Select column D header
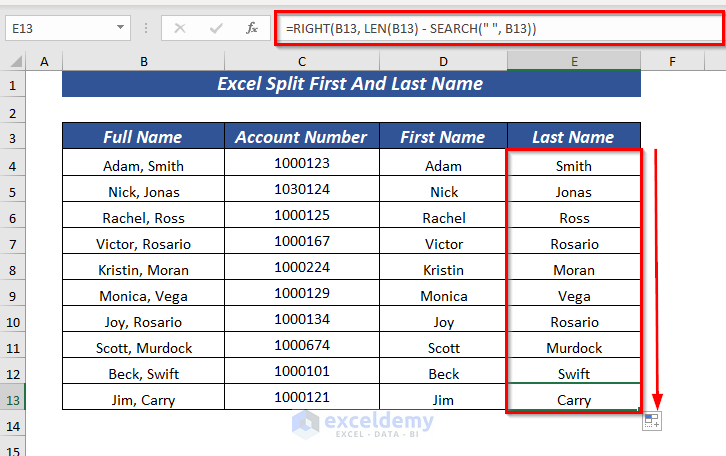Viewport: 726px width, 456px height. tap(443, 61)
